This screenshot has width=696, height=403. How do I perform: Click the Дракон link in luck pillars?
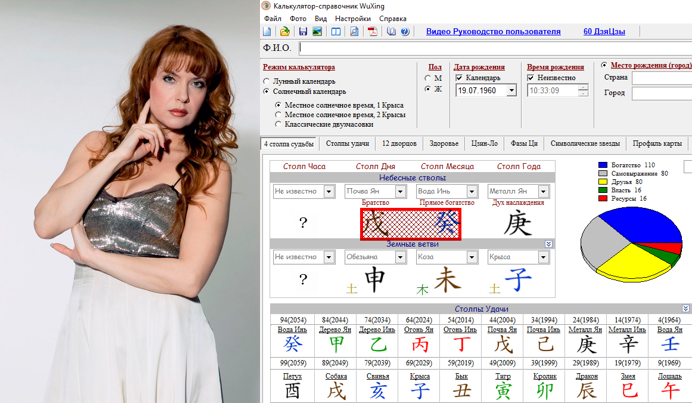(x=586, y=376)
